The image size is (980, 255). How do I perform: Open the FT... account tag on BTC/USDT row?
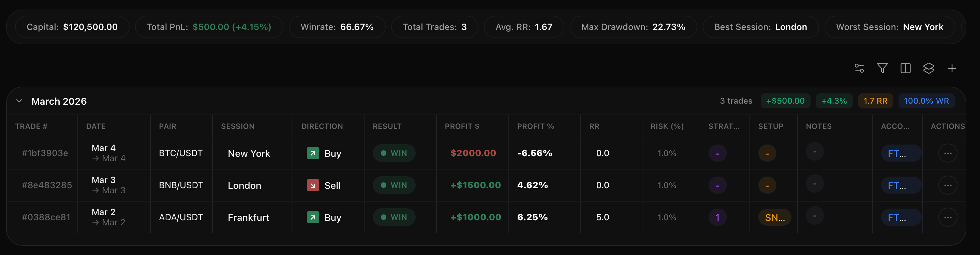[x=901, y=153]
